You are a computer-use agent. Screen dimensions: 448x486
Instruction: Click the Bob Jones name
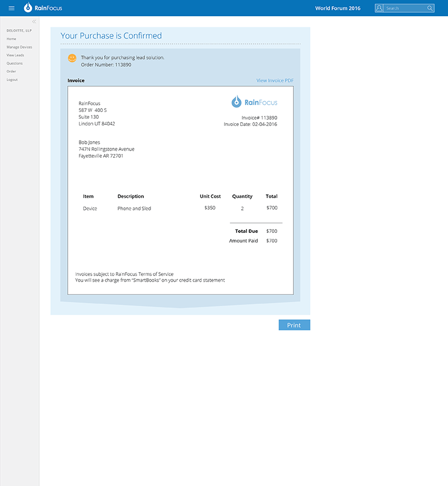89,142
